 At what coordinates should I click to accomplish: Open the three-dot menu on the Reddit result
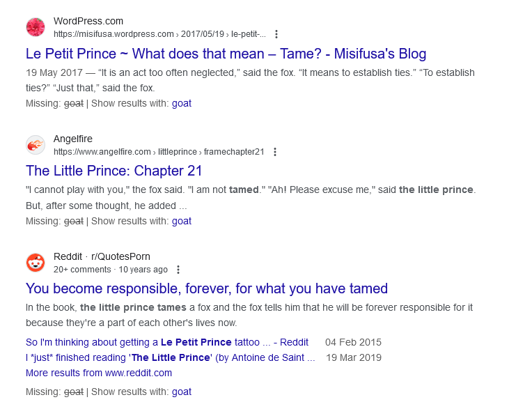pos(178,270)
